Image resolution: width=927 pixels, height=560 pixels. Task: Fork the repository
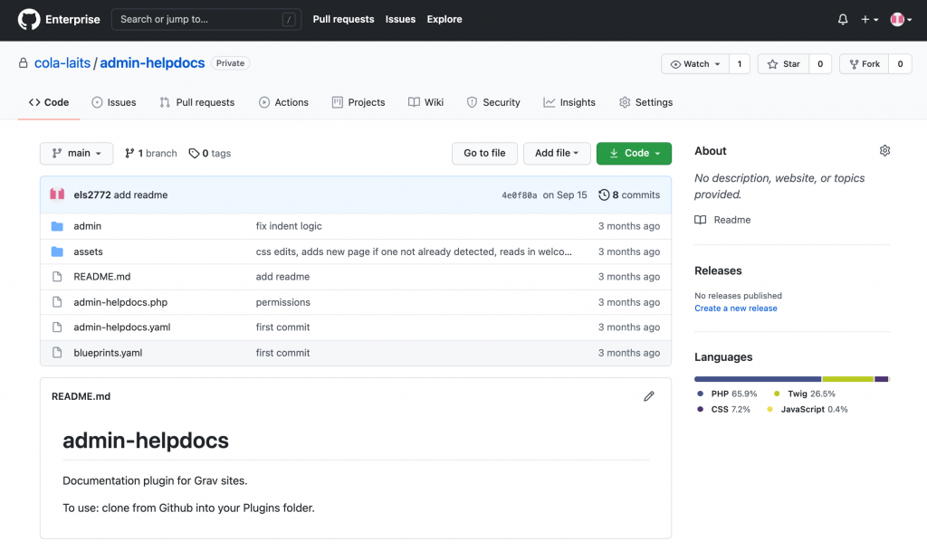pyautogui.click(x=865, y=64)
